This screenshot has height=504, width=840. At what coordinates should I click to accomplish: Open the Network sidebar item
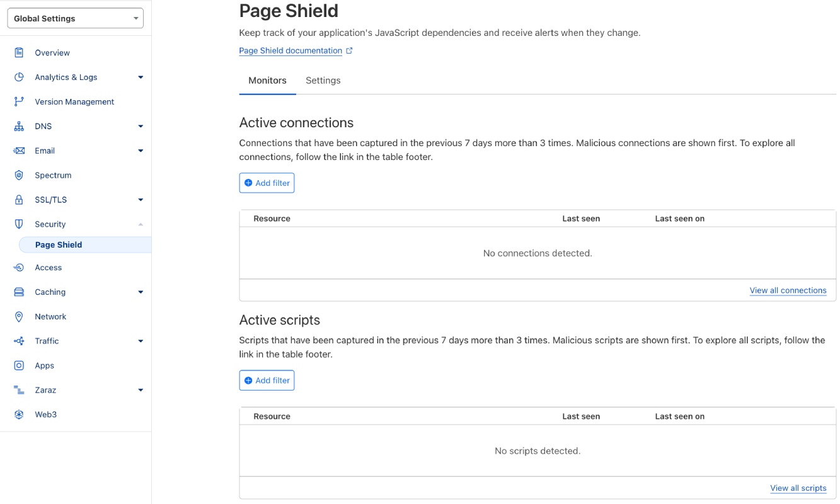click(x=50, y=317)
